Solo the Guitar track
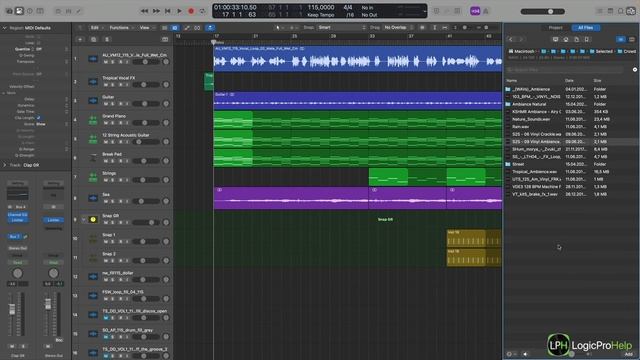This screenshot has height=360, width=640. pyautogui.click(x=113, y=104)
